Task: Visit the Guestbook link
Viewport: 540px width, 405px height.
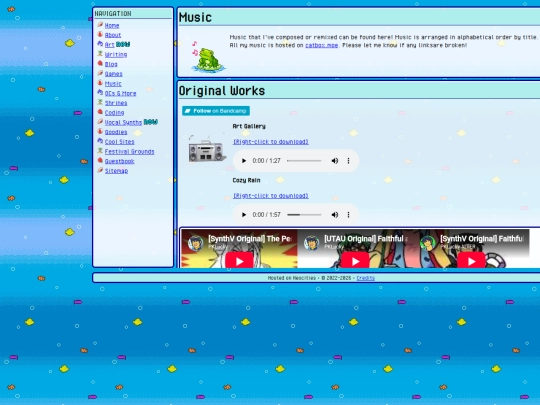Action: (120, 161)
